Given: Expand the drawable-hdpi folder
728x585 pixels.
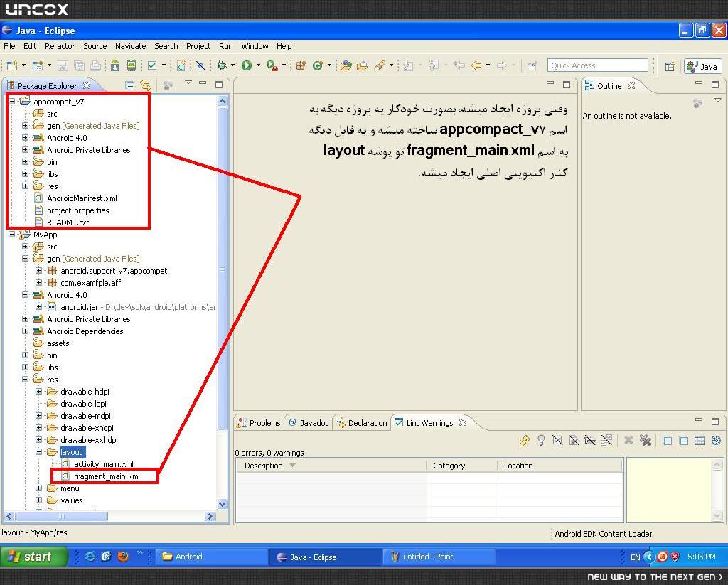Looking at the screenshot, I should (x=39, y=392).
